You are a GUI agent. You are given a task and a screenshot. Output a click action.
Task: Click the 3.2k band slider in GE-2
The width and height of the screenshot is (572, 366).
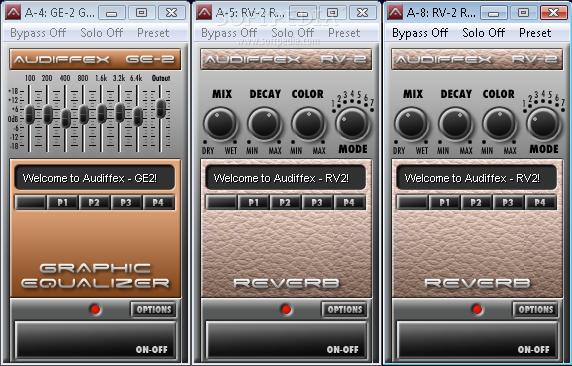point(120,112)
